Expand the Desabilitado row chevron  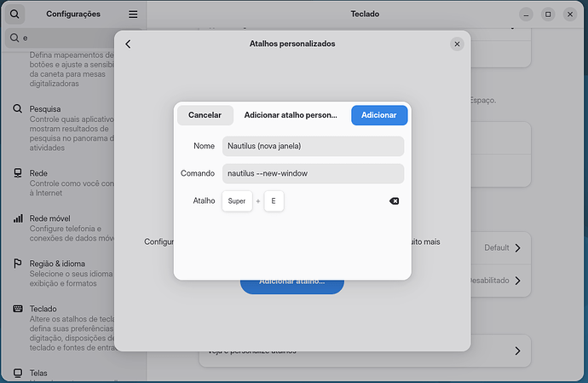[518, 281]
